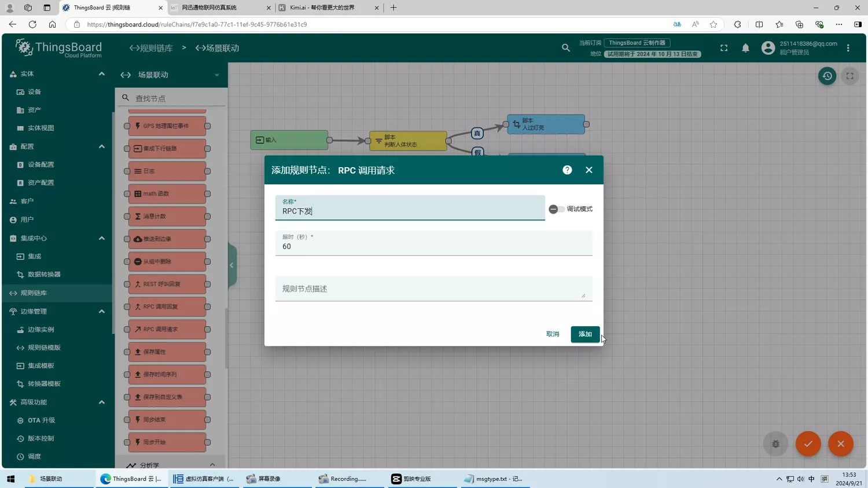The height and width of the screenshot is (488, 868).
Task: Select 规则链库 in the sidebar
Action: coord(34,293)
